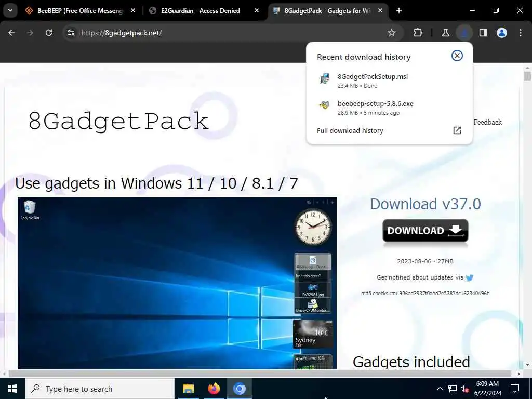Click the horizontal scrollbar right arrow
532x399 pixels.
click(519, 374)
